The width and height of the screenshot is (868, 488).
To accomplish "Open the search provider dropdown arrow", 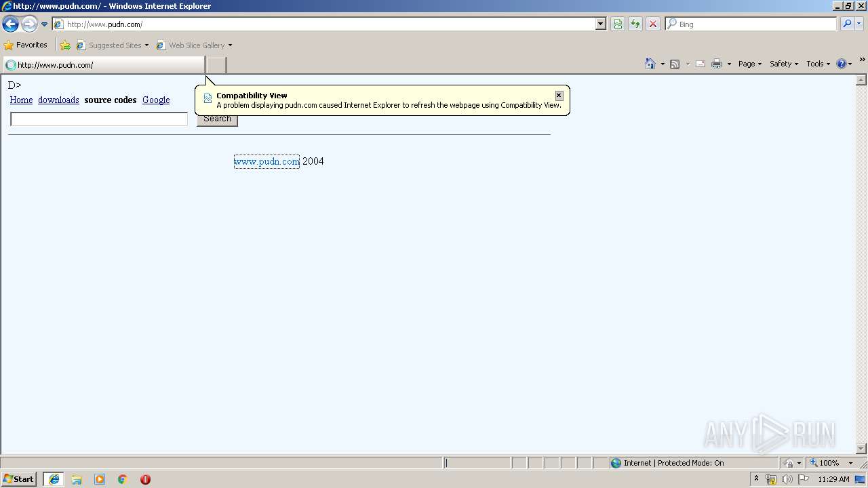I will [859, 24].
